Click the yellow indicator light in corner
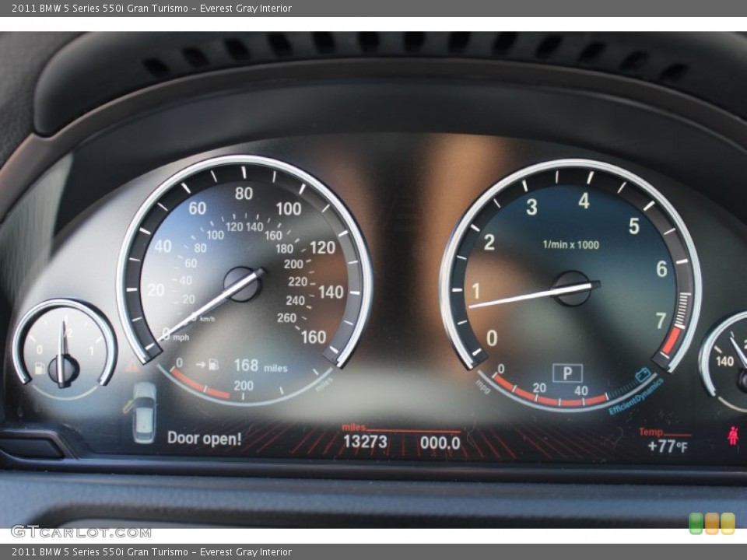This screenshot has width=747, height=560. coord(728,523)
